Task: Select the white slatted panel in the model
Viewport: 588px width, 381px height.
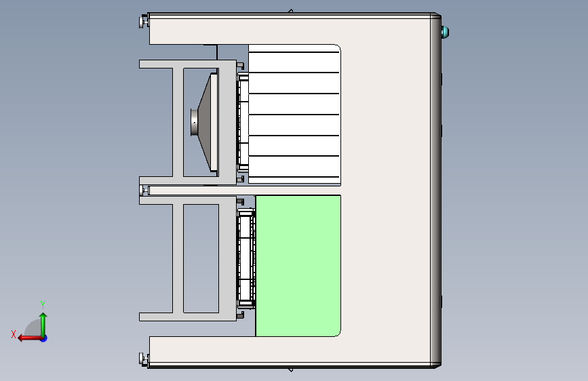Action: tap(294, 114)
